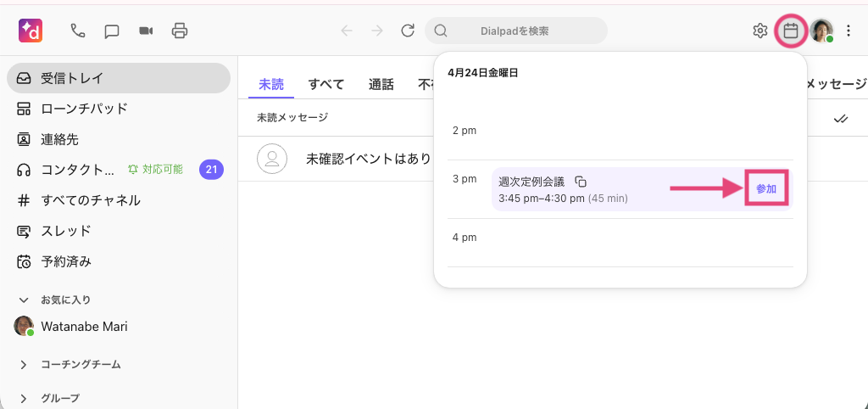Open すべてのチャネル in sidebar

[x=119, y=200]
